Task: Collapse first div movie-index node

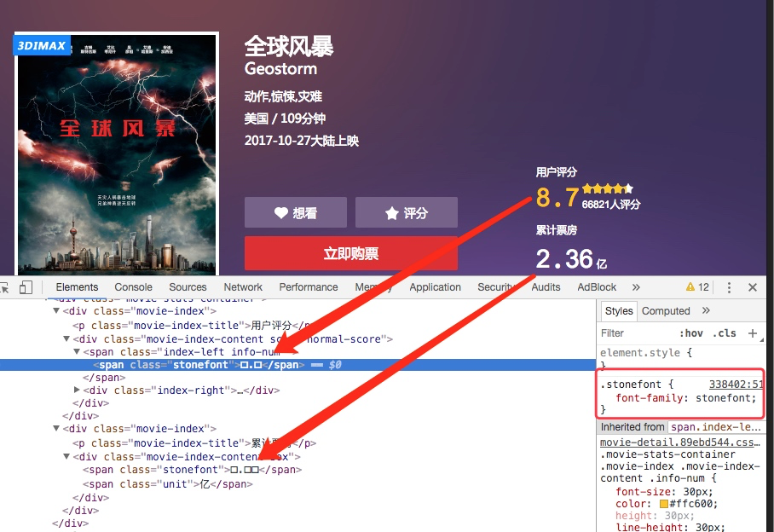Action: [x=55, y=311]
